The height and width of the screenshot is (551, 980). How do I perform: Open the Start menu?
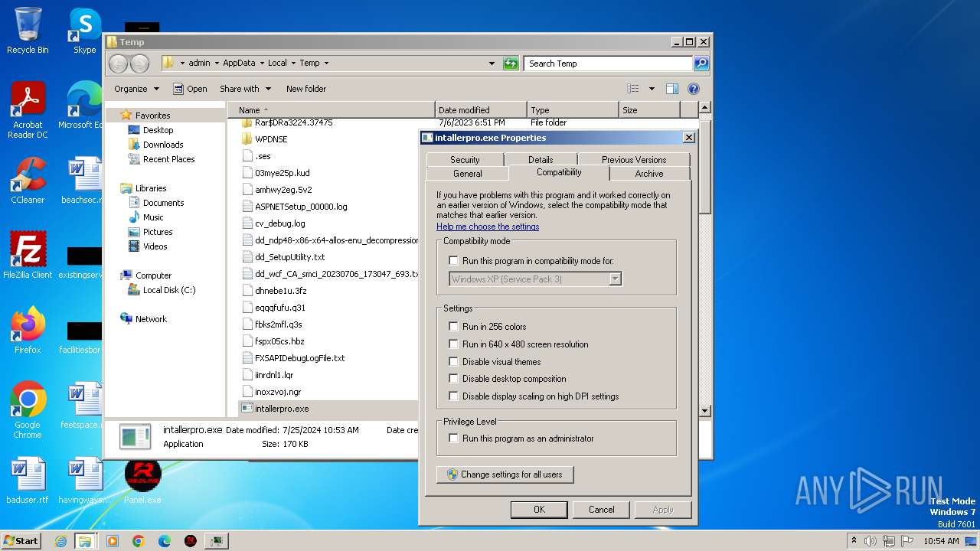point(21,541)
